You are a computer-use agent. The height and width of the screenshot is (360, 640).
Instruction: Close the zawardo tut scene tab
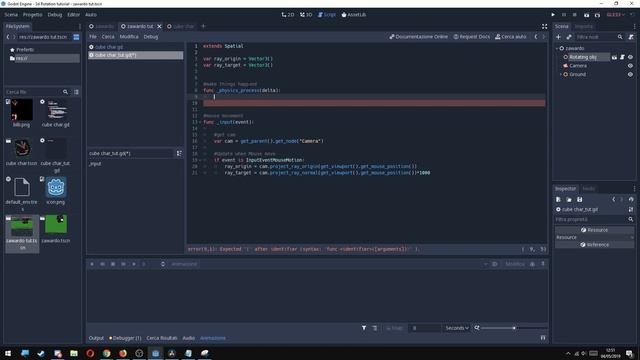tap(159, 26)
